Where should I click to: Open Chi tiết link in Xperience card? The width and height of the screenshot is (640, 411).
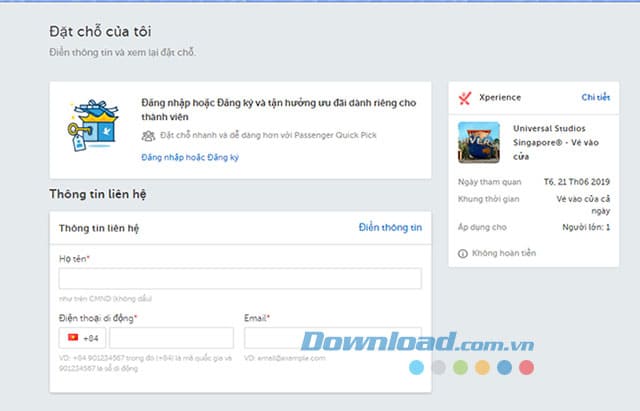point(596,97)
